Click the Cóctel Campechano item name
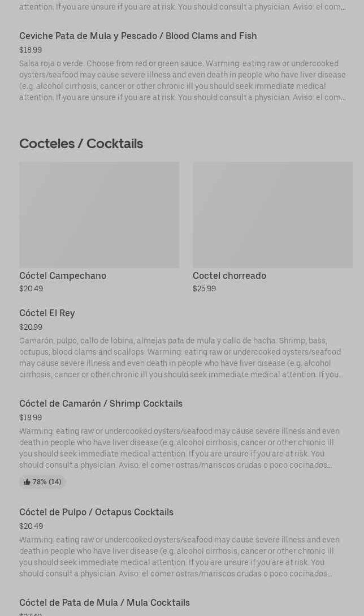This screenshot has width=364, height=616. (x=63, y=276)
